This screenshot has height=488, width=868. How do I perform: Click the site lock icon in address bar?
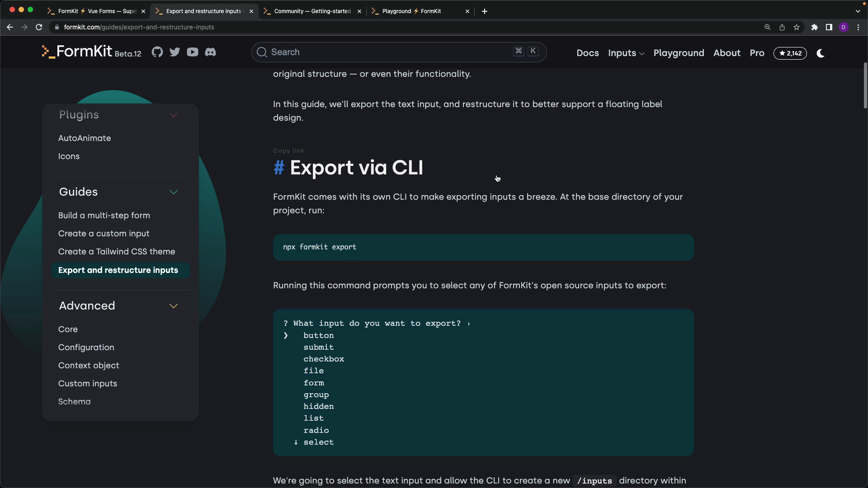tap(57, 27)
